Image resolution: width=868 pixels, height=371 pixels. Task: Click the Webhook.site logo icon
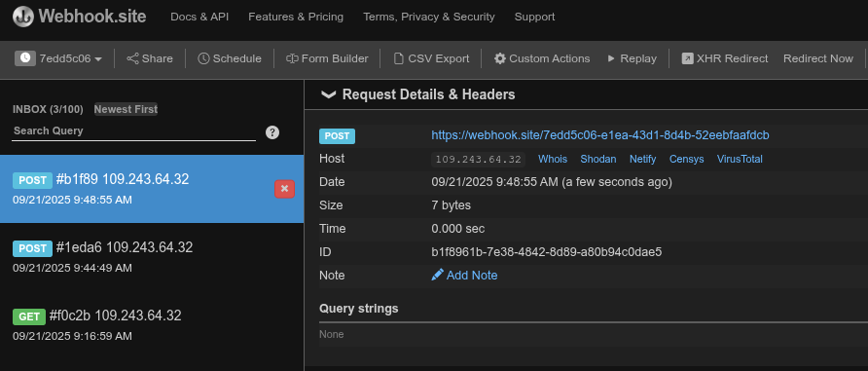pyautogui.click(x=23, y=17)
